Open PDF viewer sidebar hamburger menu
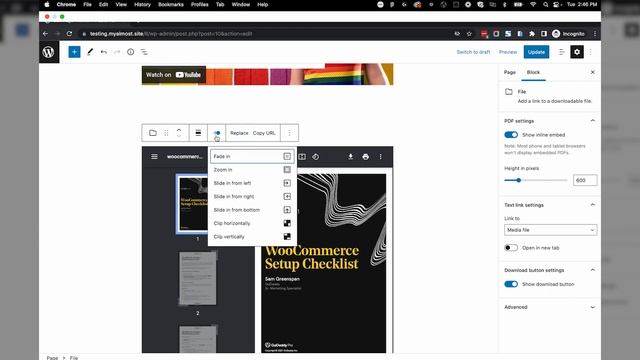Image resolution: width=640 pixels, height=360 pixels. (154, 156)
